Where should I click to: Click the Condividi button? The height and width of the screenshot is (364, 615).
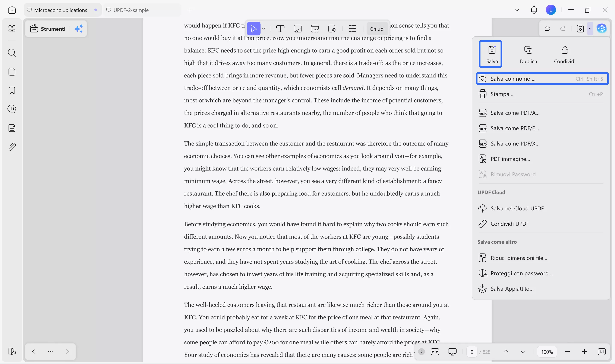click(x=564, y=54)
